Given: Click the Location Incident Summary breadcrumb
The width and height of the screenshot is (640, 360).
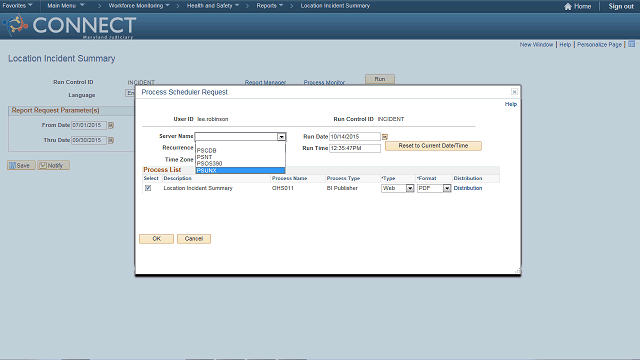Looking at the screenshot, I should [x=335, y=6].
